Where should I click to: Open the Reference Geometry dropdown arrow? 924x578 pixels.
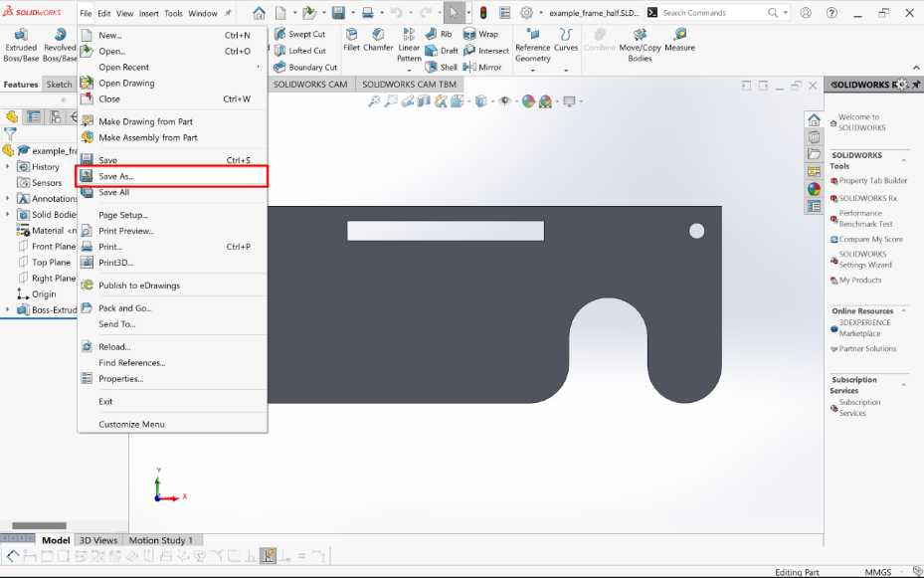[532, 71]
